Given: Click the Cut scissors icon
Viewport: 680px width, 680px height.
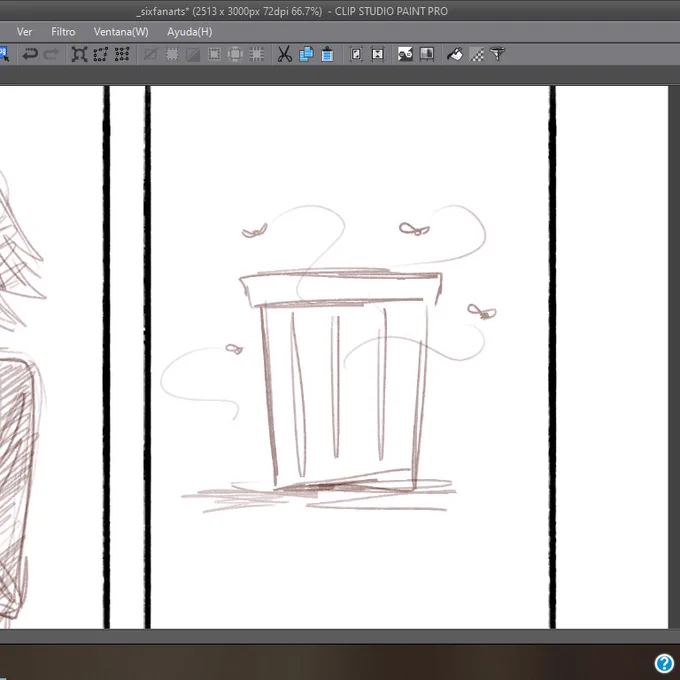Looking at the screenshot, I should click(x=284, y=54).
